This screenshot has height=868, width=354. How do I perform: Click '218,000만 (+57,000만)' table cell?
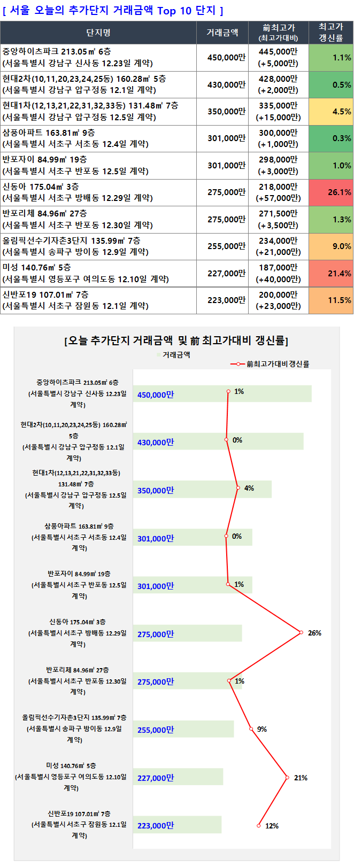coord(279,192)
